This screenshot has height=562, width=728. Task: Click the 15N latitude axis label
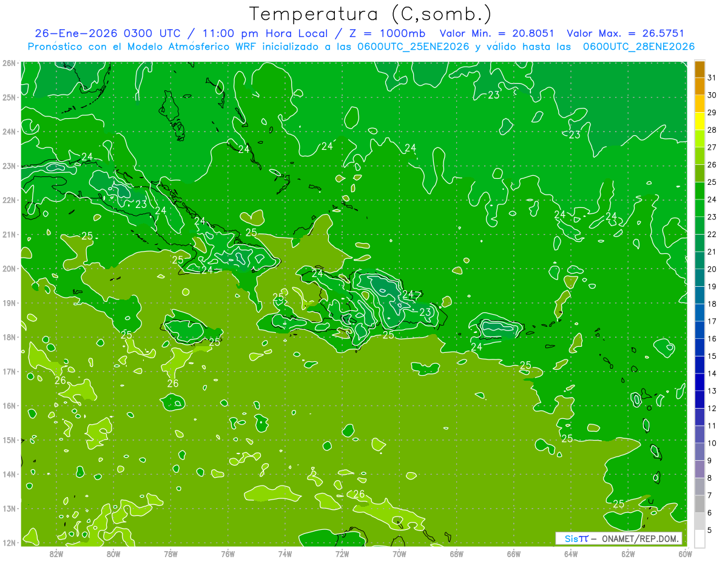9,440
